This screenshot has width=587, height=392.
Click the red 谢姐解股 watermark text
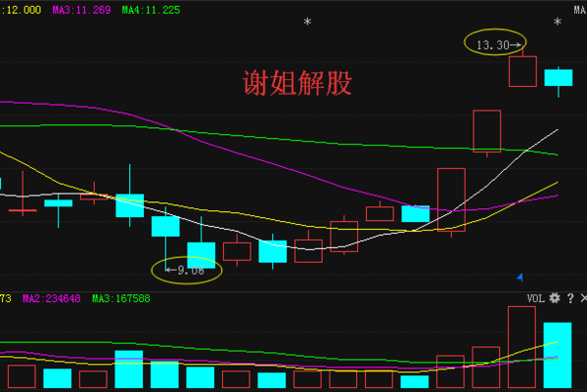[296, 83]
